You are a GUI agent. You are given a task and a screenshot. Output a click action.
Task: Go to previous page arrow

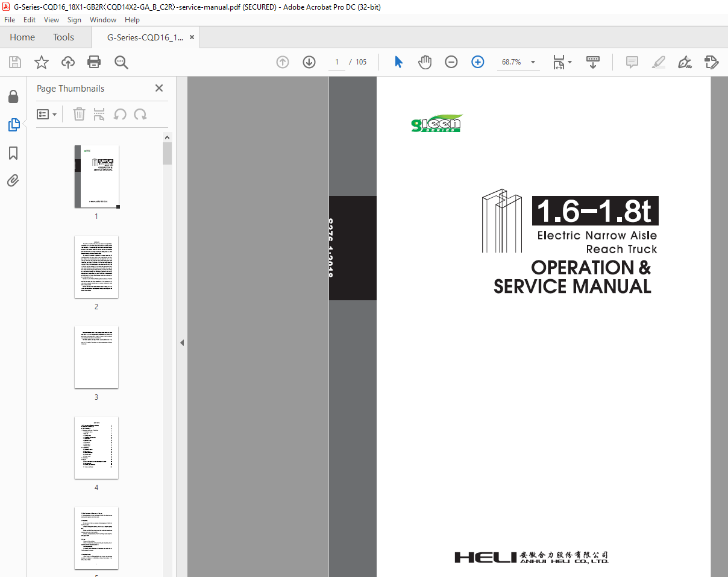pyautogui.click(x=283, y=62)
